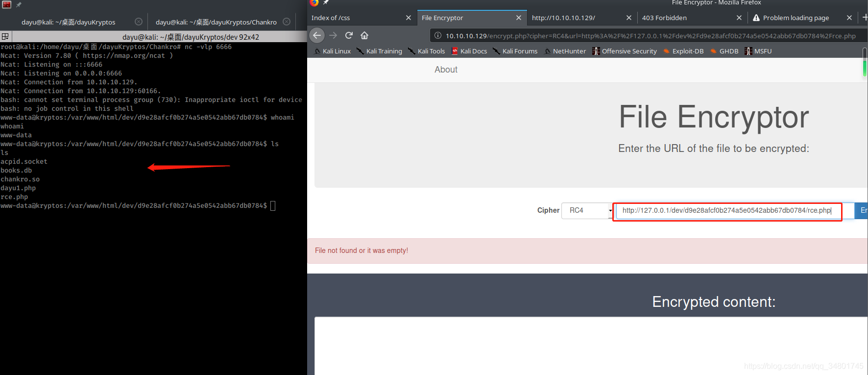Switch to the http://10.10.10.129/ tab

(x=582, y=18)
